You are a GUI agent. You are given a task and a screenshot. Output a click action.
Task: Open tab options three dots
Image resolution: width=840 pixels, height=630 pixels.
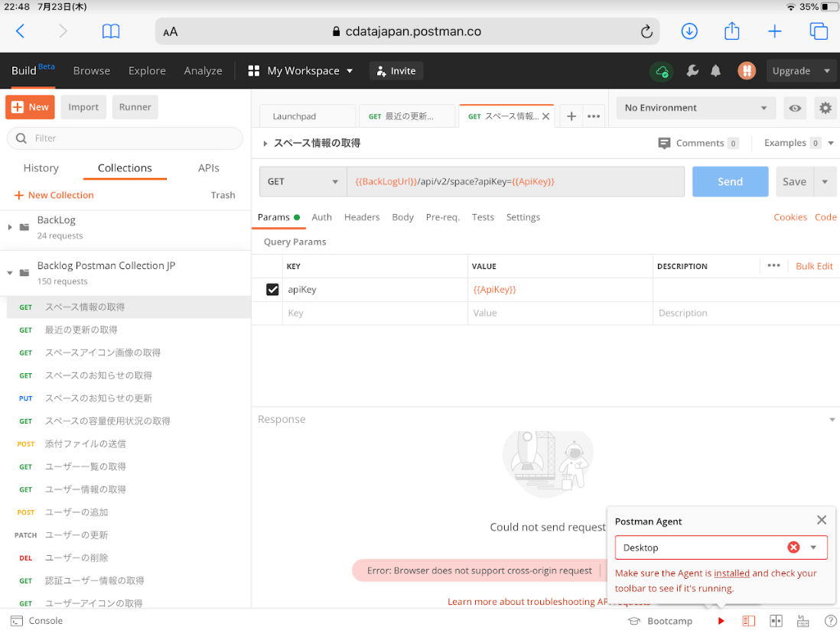click(x=594, y=116)
